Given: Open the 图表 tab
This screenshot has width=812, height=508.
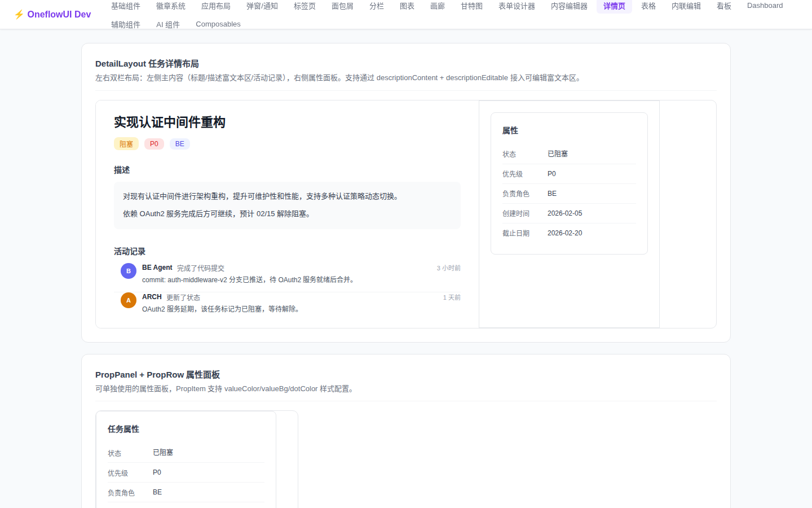Looking at the screenshot, I should point(407,6).
